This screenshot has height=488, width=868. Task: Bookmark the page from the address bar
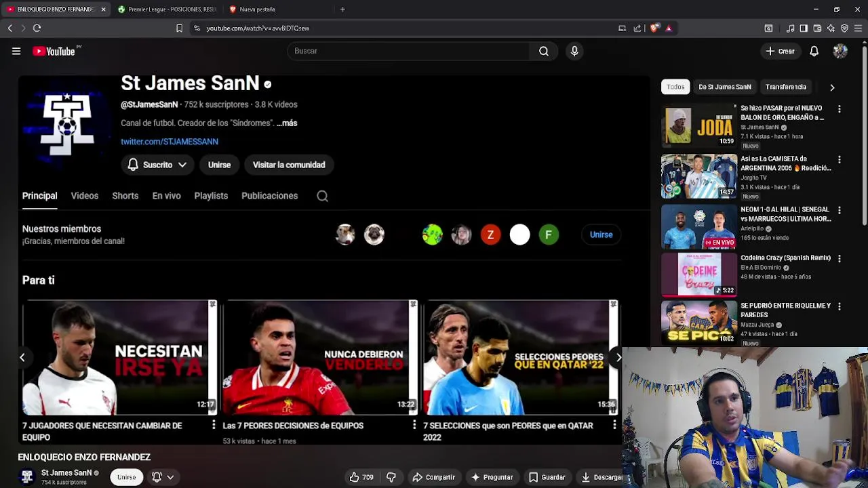pyautogui.click(x=179, y=28)
